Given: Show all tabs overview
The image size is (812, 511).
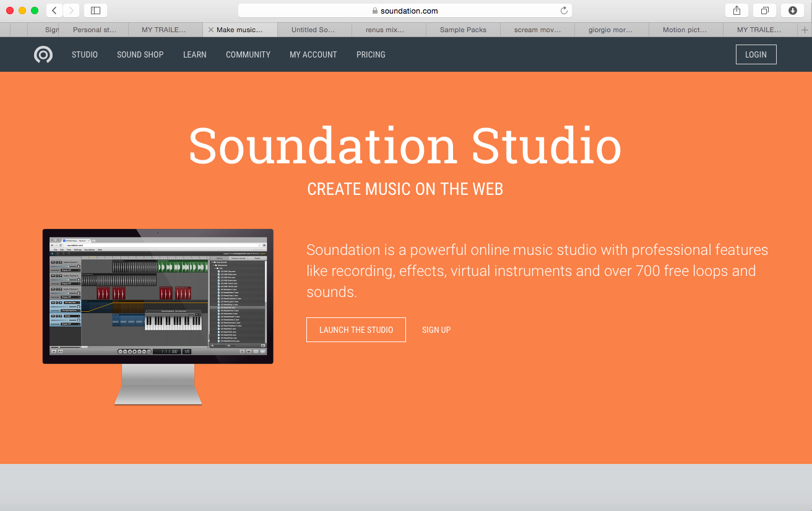Looking at the screenshot, I should pyautogui.click(x=765, y=11).
